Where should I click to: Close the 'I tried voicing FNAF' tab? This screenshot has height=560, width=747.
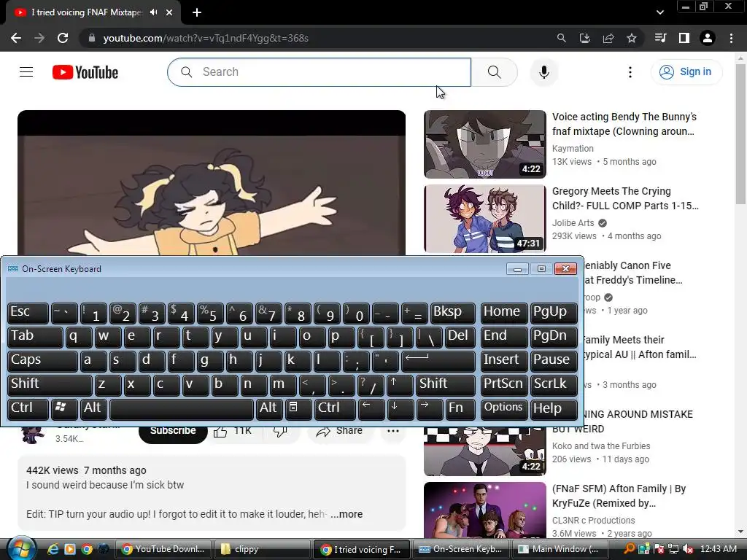(169, 12)
